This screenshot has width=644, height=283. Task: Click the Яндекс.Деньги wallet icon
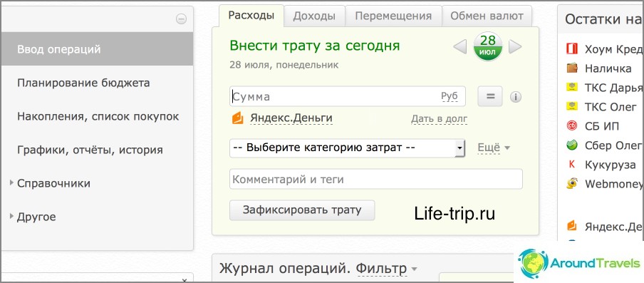tap(238, 118)
